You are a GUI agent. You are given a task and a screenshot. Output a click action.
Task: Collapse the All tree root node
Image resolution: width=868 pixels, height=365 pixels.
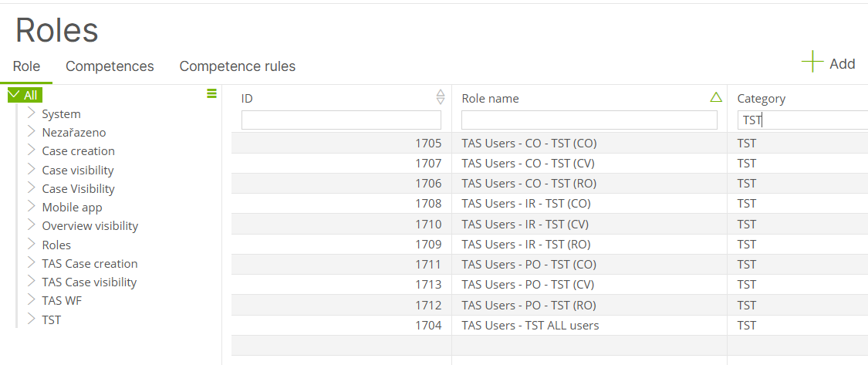pyautogui.click(x=15, y=95)
